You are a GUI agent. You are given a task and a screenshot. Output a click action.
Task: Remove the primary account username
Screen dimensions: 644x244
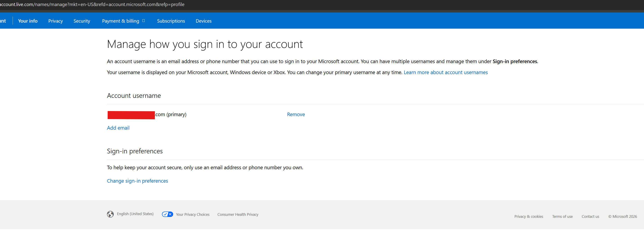click(x=296, y=114)
